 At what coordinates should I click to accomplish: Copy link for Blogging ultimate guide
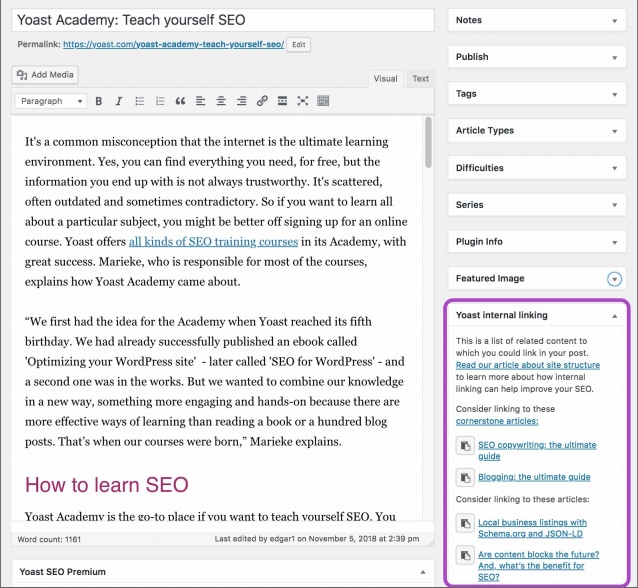465,477
